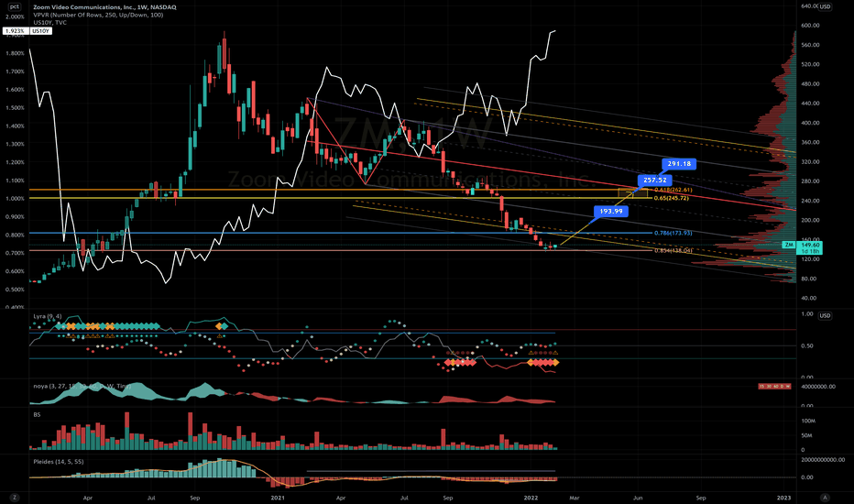Click the 1.000% left scale label
This screenshot has width=854, height=504.
pyautogui.click(x=15, y=198)
